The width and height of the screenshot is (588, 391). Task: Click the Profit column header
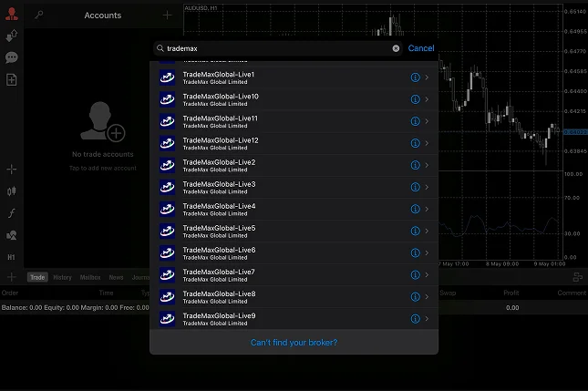[511, 293]
